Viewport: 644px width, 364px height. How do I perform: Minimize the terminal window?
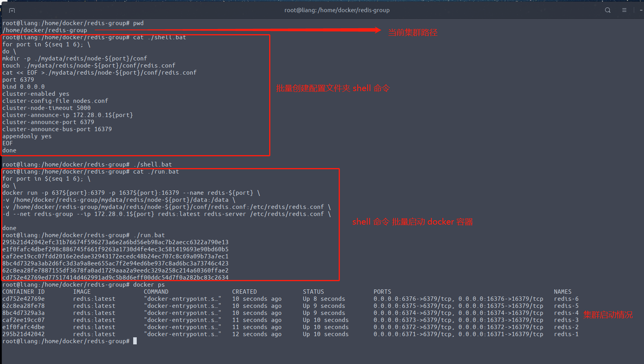[641, 10]
